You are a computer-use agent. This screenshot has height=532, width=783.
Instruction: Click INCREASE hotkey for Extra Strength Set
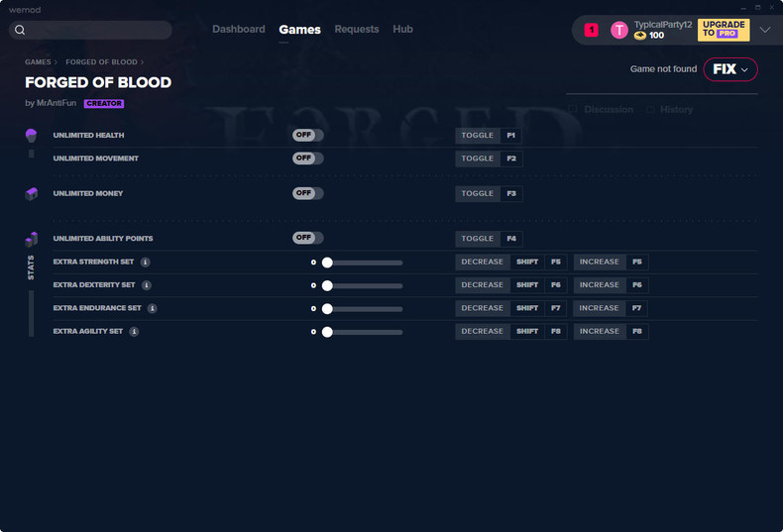600,262
